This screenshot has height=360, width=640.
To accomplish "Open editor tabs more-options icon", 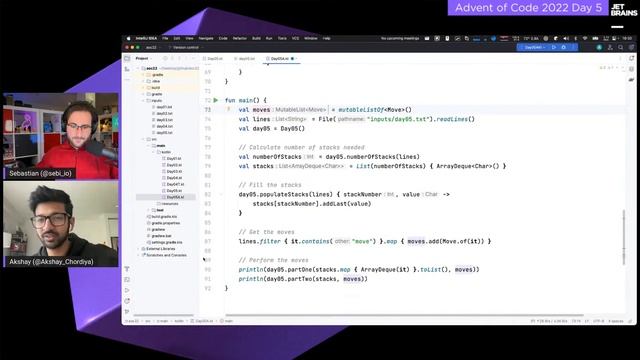I will (620, 58).
